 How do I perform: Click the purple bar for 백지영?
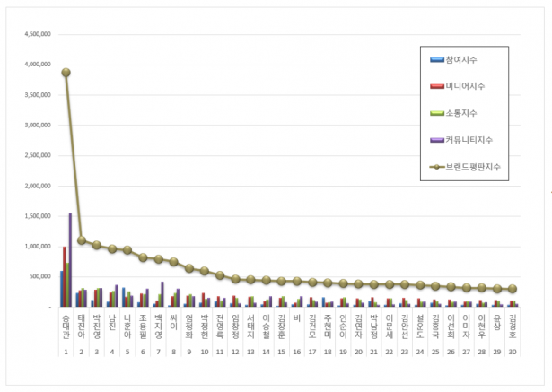[162, 294]
